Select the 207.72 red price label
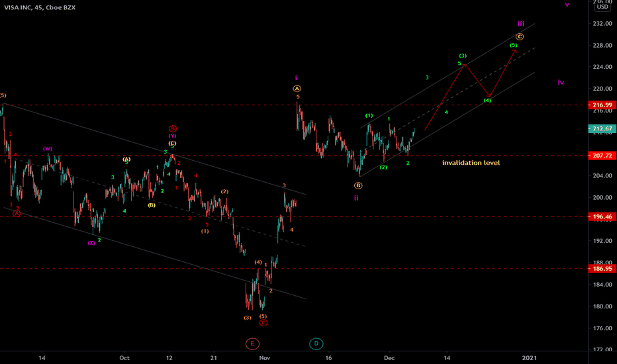 602,156
